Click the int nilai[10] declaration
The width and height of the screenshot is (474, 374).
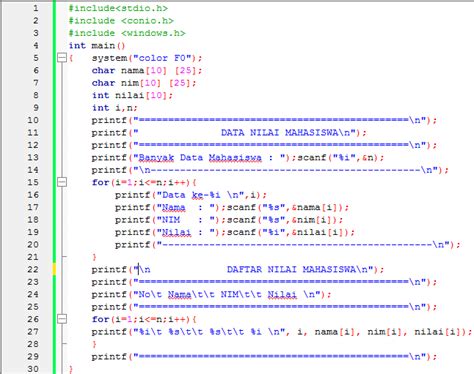coord(132,95)
